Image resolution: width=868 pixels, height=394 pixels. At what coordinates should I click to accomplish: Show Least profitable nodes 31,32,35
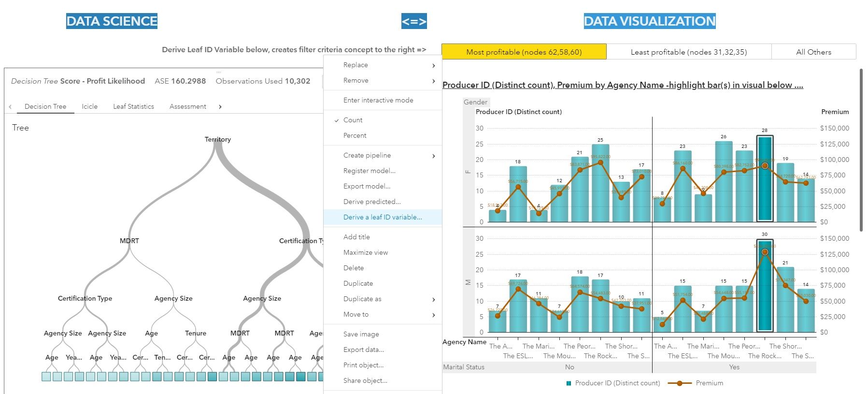688,52
